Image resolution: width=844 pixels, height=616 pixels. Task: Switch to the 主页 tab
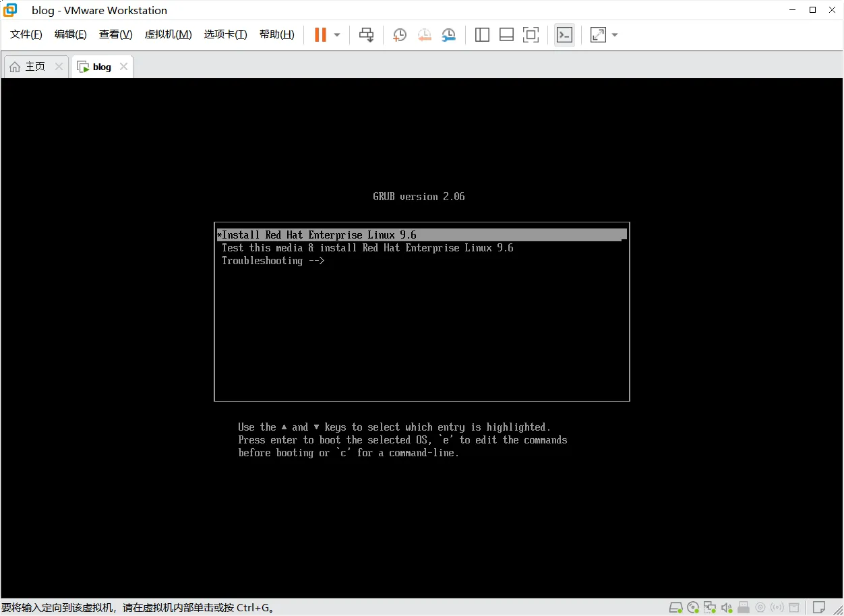(36, 67)
